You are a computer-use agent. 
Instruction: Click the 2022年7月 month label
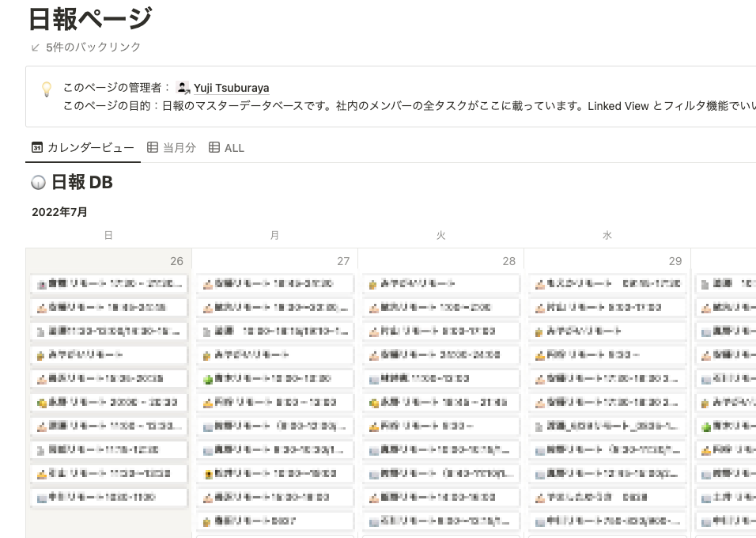tap(59, 212)
